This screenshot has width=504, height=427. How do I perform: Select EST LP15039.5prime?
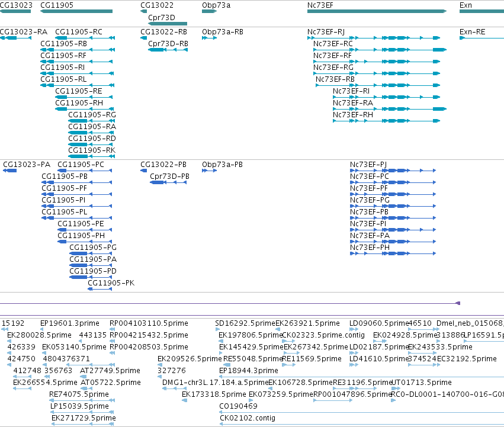[x=79, y=406]
